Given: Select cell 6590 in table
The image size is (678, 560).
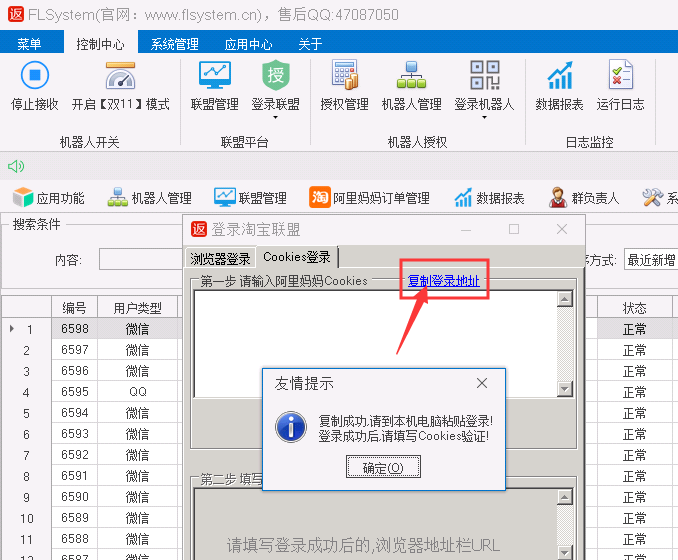Looking at the screenshot, I should [x=74, y=497].
